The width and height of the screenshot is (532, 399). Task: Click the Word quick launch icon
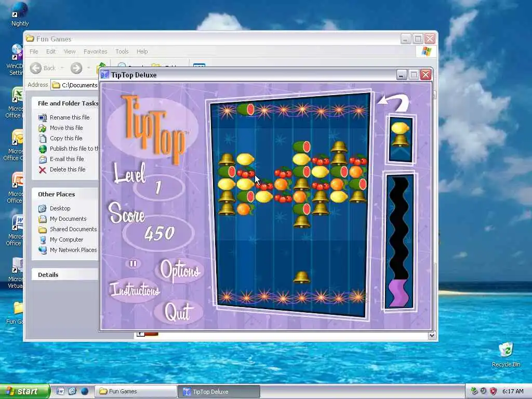point(60,391)
